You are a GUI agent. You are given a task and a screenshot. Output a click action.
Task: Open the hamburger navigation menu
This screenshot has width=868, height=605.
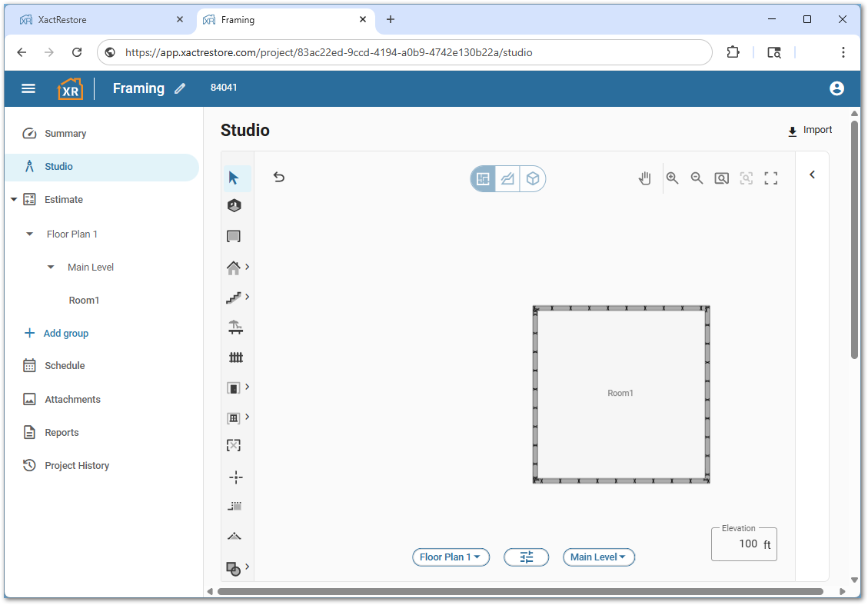tap(28, 88)
